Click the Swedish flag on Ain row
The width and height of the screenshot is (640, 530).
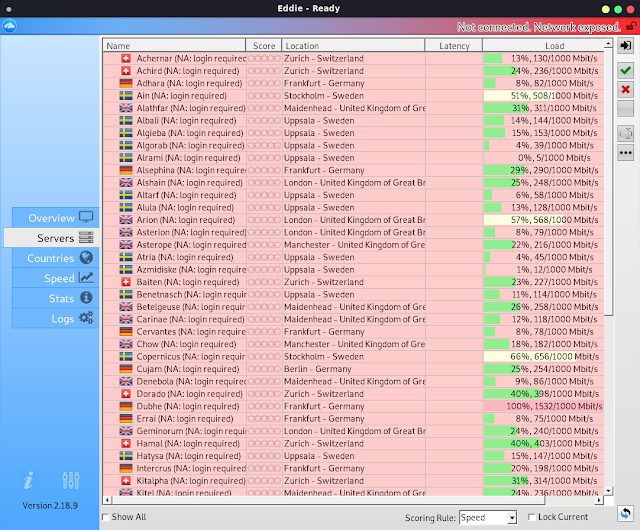(x=126, y=96)
